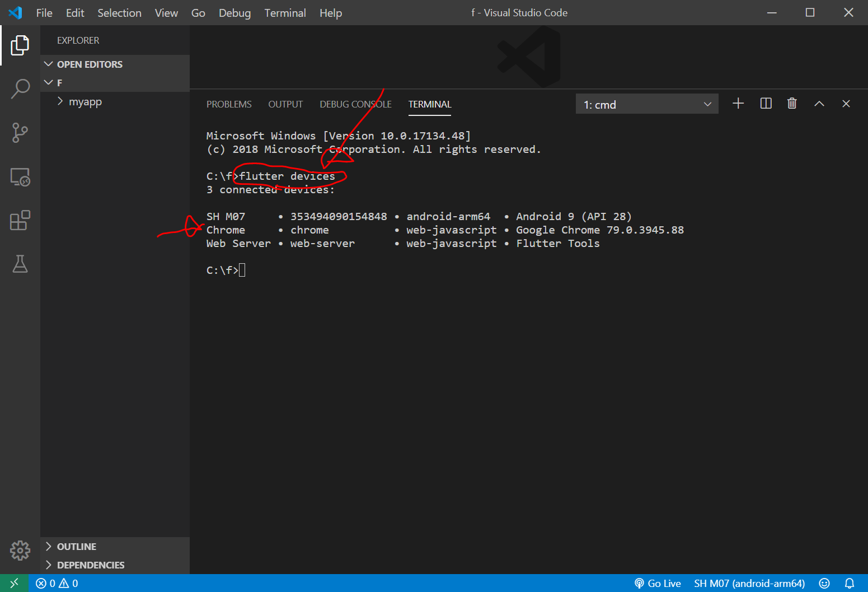The width and height of the screenshot is (868, 592).
Task: Open the Explorer view in activity bar
Action: [20, 45]
